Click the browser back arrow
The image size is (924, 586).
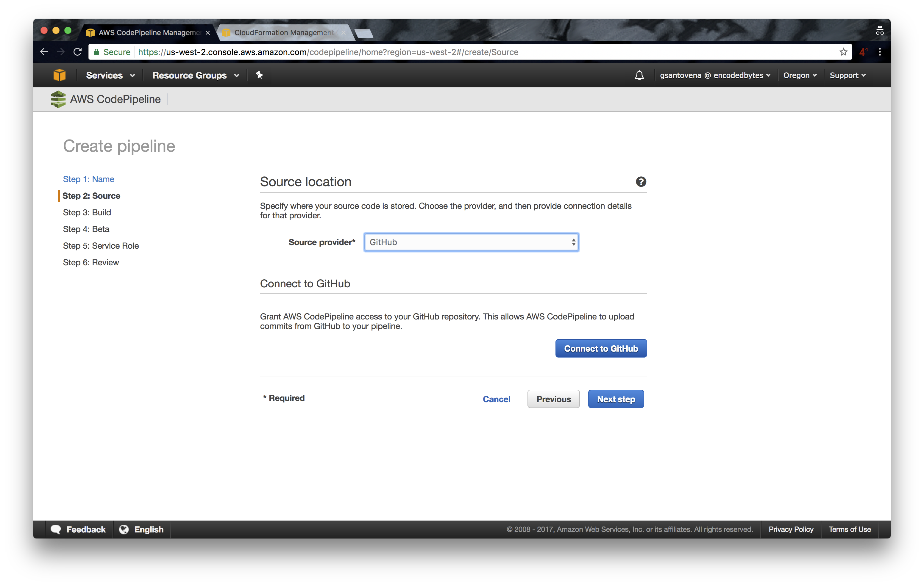pos(44,52)
